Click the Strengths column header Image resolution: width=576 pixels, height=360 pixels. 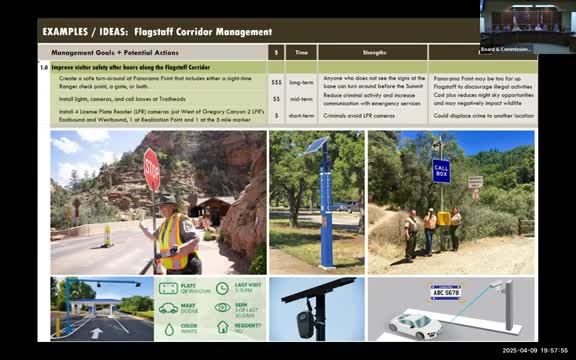pos(373,53)
